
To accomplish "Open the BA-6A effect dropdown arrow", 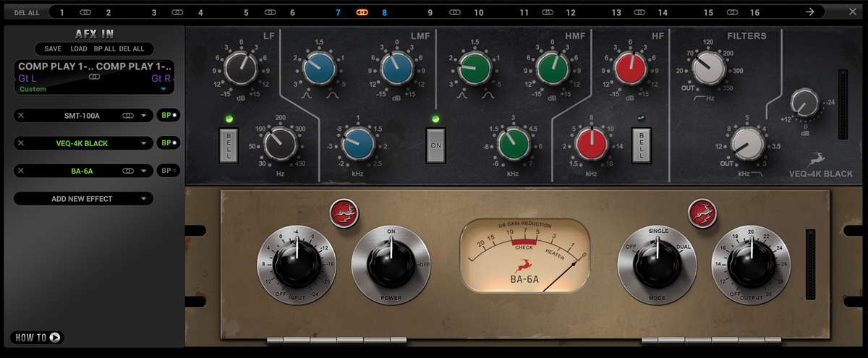I will pos(144,171).
